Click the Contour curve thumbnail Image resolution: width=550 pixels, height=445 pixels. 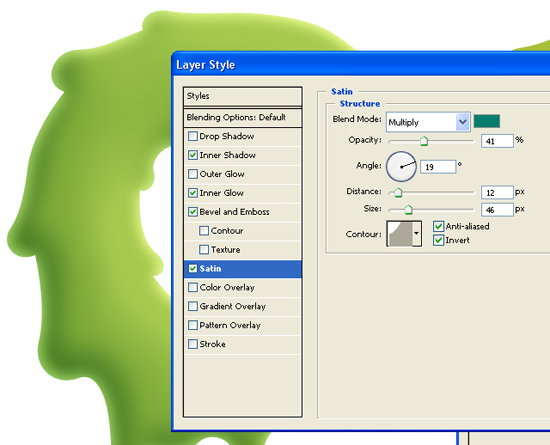coord(399,234)
